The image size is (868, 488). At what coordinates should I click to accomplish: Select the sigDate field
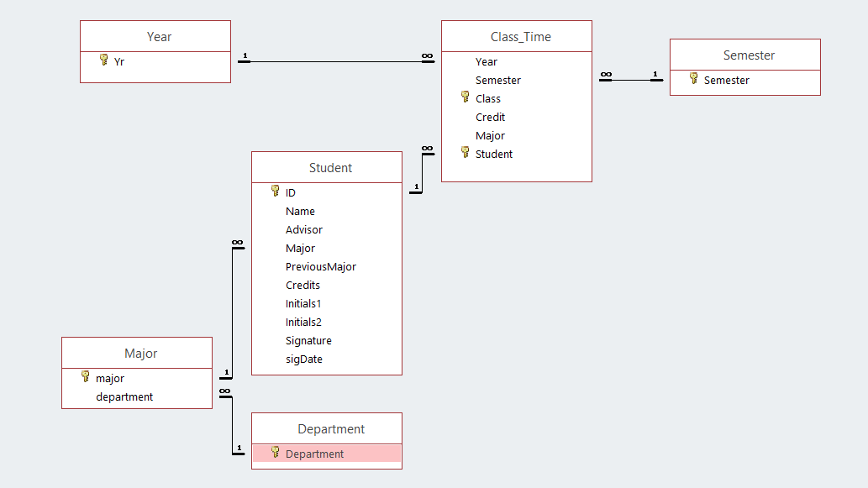point(304,359)
